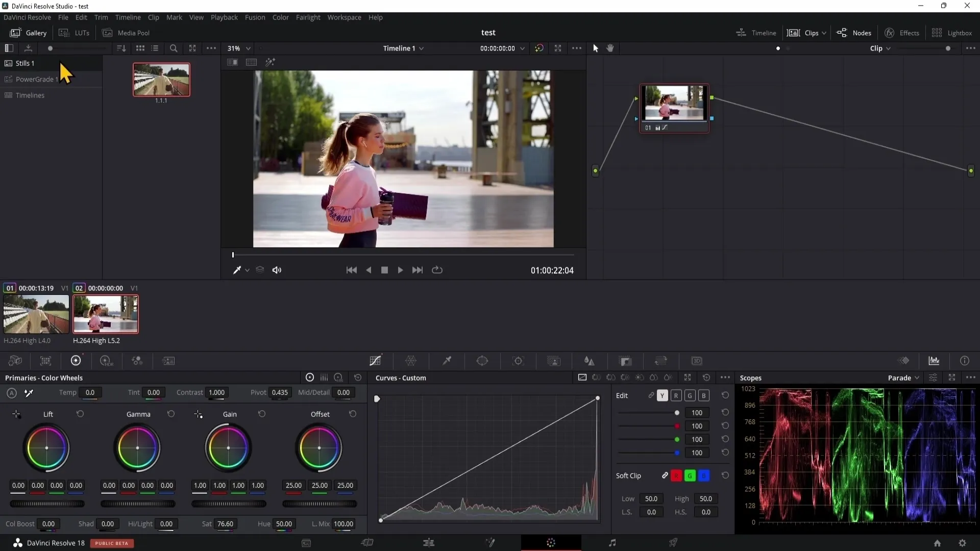
Task: Toggle the B channel curve edit
Action: (x=703, y=395)
